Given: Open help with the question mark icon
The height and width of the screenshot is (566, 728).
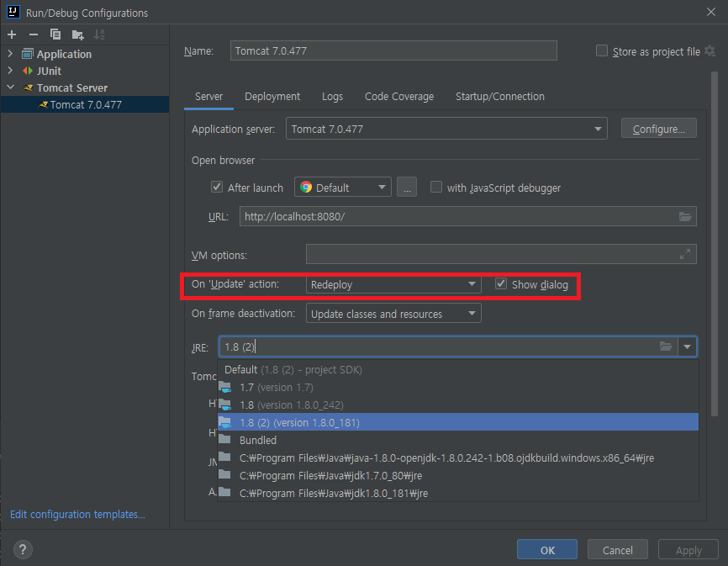Looking at the screenshot, I should [x=23, y=550].
